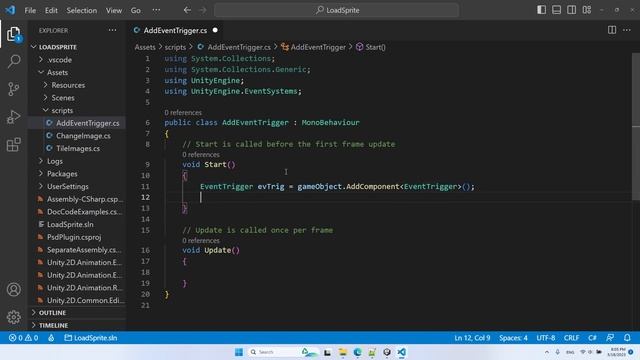The height and width of the screenshot is (360, 640).
Task: Open editor More Actions ellipsis
Action: point(627,30)
